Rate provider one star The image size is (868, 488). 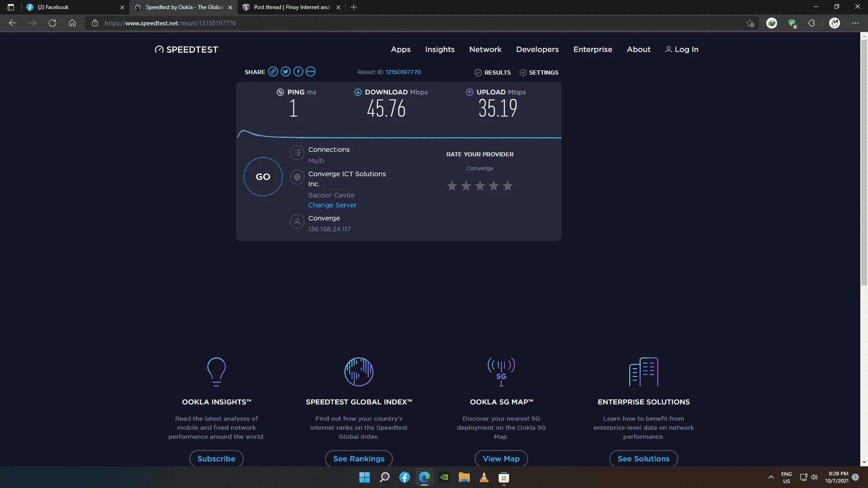click(452, 186)
